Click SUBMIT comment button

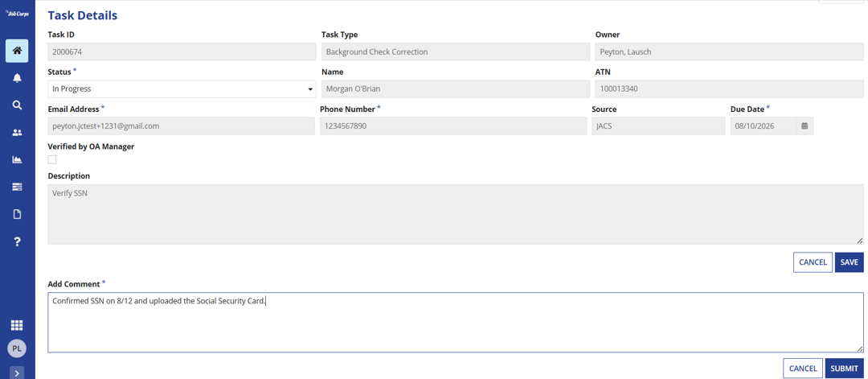pos(845,369)
